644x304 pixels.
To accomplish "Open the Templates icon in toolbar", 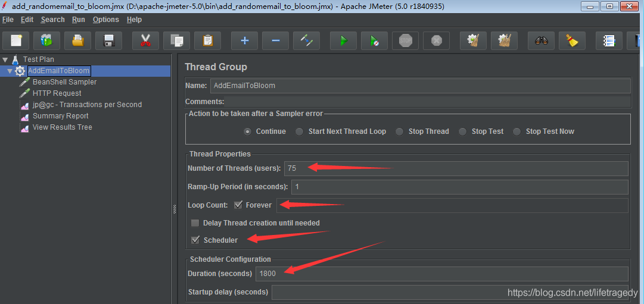I will 46,40.
